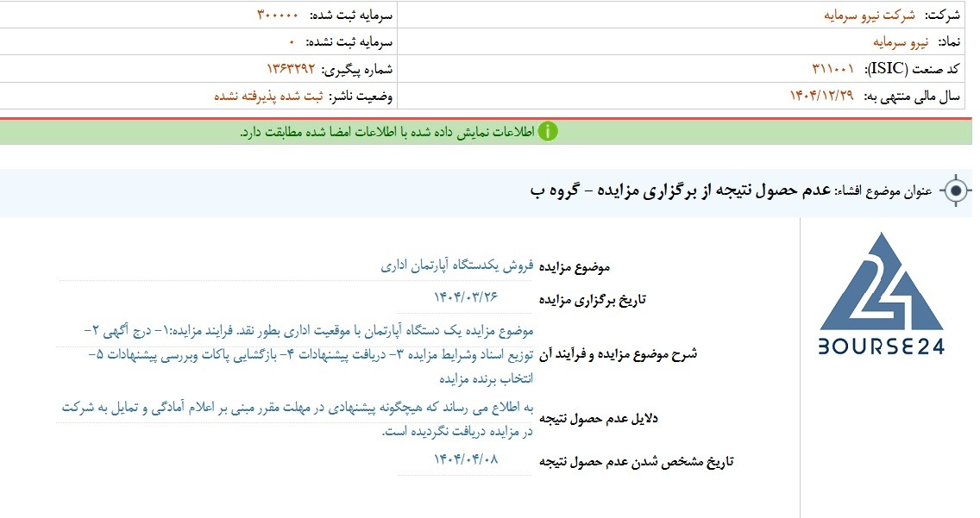
Task: Click description line ending 'انتخاب برنده مزایده'
Action: [487, 379]
